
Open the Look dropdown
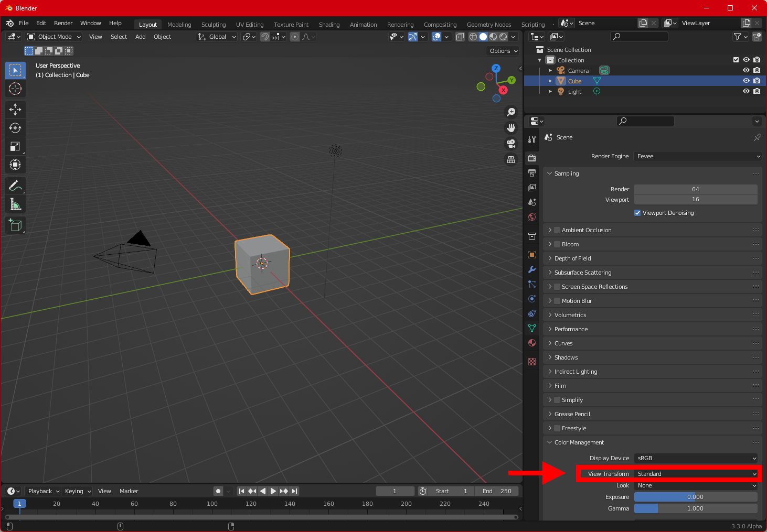pos(696,485)
